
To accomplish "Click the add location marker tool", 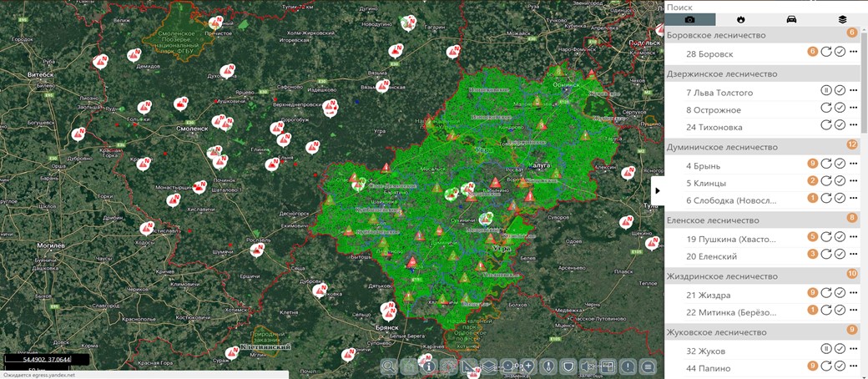I will (x=528, y=366).
